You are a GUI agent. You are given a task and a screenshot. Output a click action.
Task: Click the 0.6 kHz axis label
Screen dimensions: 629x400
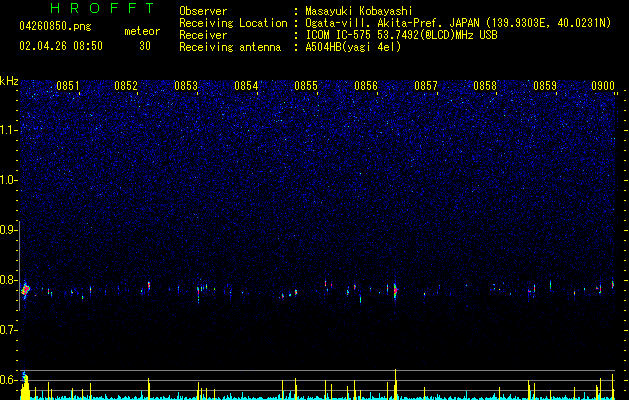[8, 380]
